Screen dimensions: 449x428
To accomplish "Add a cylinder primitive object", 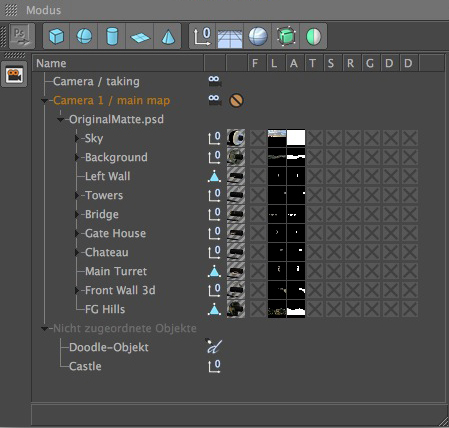I will pyautogui.click(x=112, y=36).
